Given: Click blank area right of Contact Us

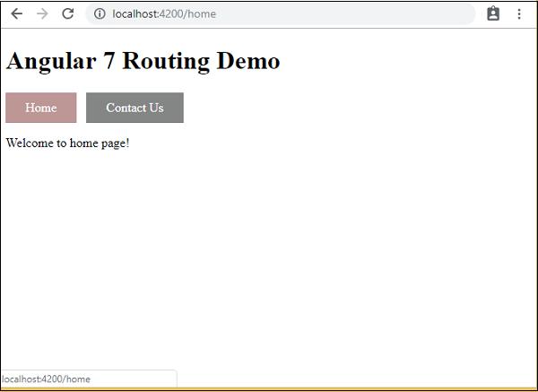Looking at the screenshot, I should click(359, 108).
